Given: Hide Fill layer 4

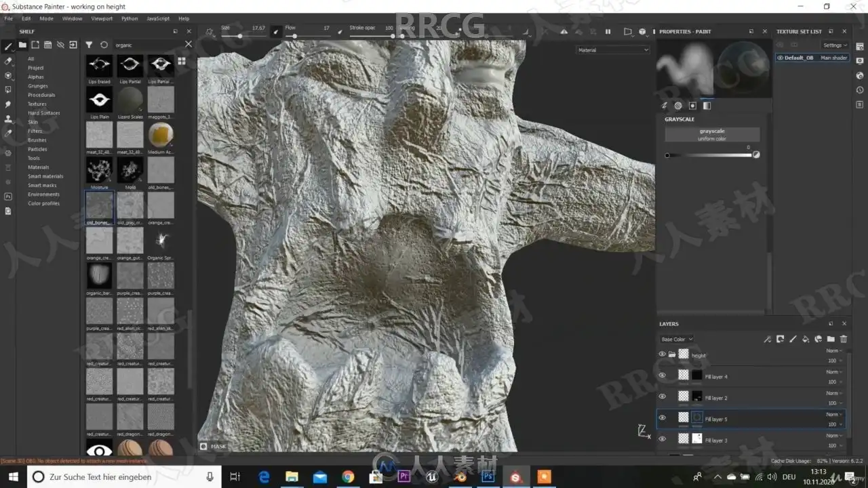Looking at the screenshot, I should tap(663, 375).
